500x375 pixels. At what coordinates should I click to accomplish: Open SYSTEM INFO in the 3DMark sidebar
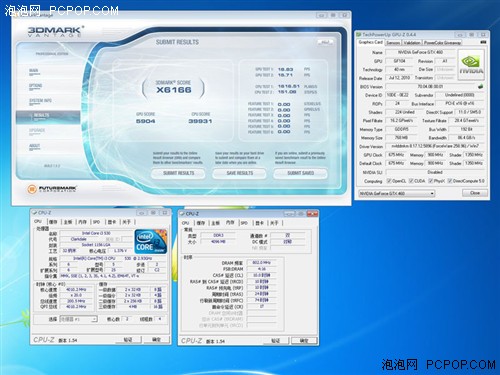40,101
